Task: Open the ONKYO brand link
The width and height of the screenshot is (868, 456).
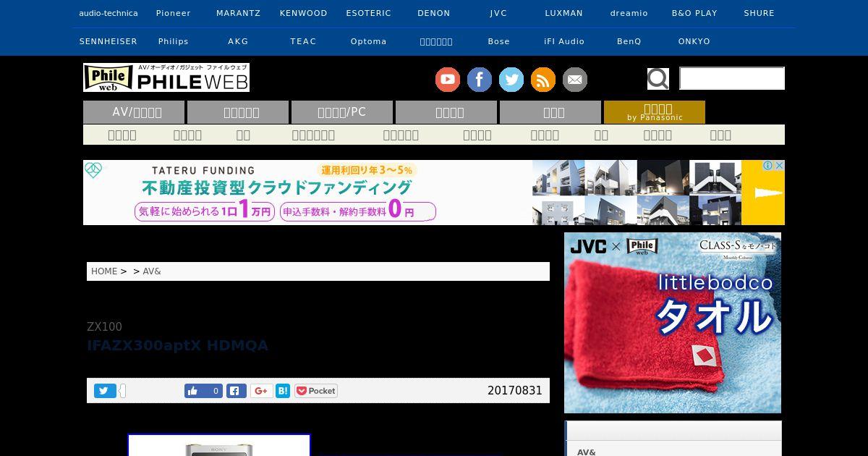Action: pyautogui.click(x=694, y=41)
